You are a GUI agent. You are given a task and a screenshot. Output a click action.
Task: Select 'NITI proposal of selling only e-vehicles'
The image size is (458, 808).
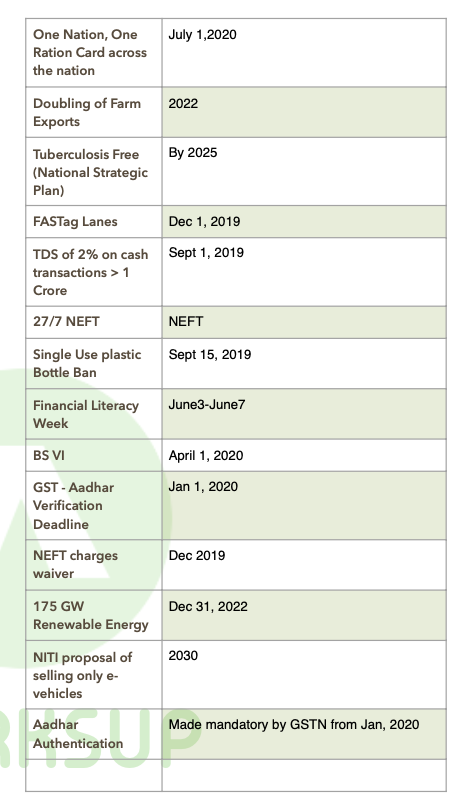pos(94,675)
